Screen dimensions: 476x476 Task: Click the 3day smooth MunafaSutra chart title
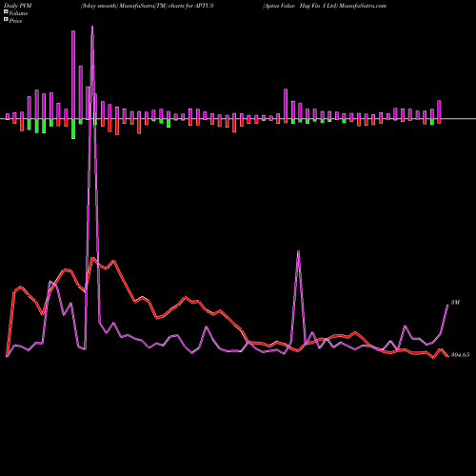[x=148, y=6]
